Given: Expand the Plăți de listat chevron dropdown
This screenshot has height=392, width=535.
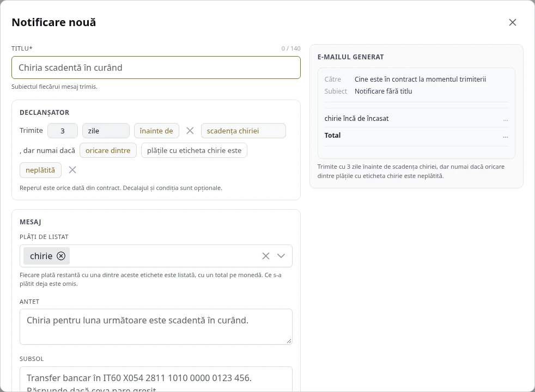Looking at the screenshot, I should point(281,256).
